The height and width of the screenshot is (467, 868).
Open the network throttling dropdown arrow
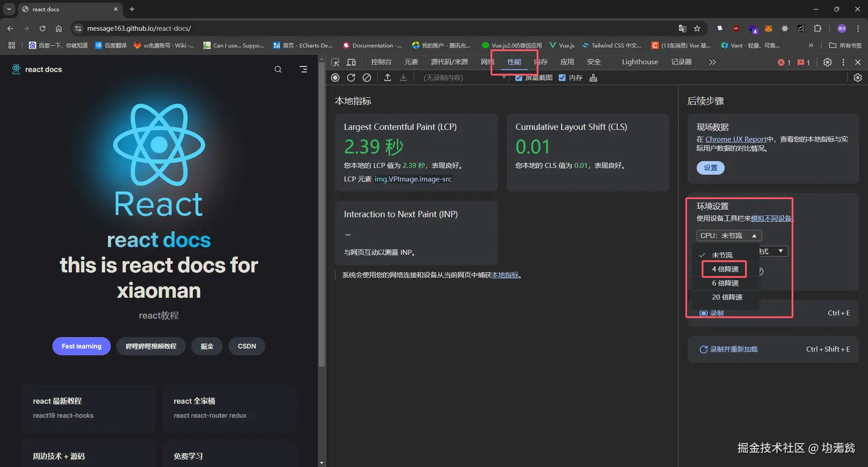[780, 251]
